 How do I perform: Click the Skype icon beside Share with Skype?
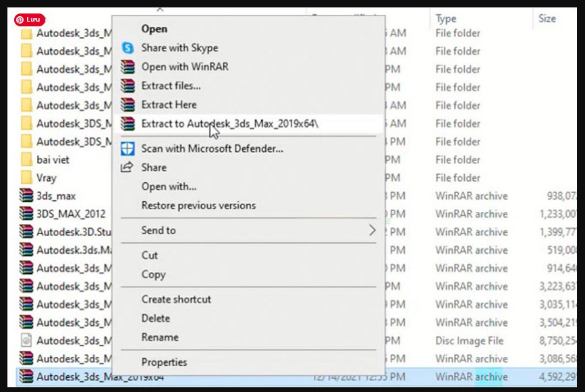128,48
